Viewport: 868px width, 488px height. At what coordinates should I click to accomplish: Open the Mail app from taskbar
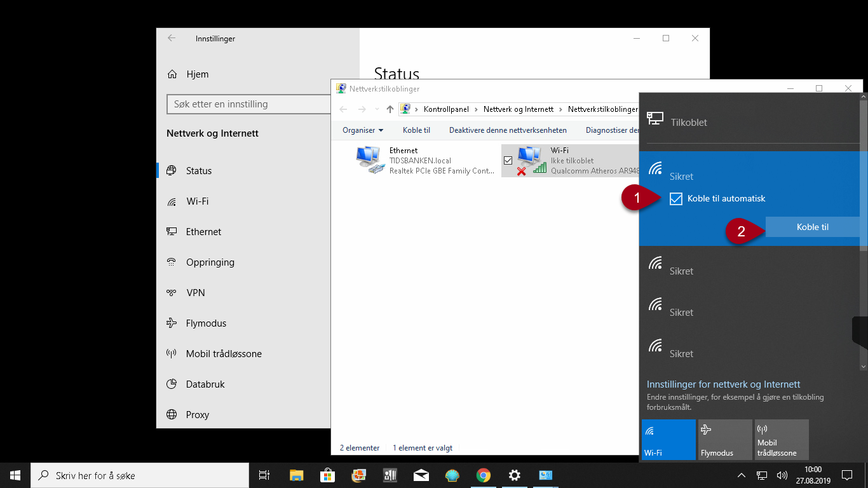[x=421, y=475]
